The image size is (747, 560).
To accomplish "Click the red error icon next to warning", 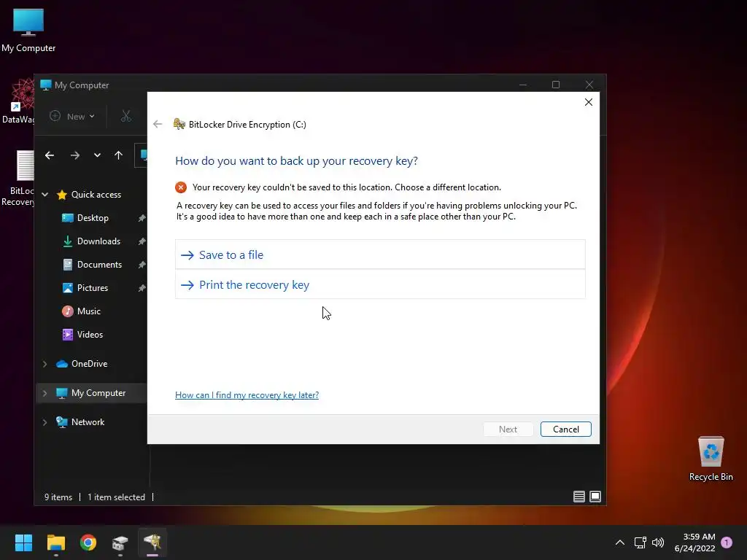I will click(181, 187).
